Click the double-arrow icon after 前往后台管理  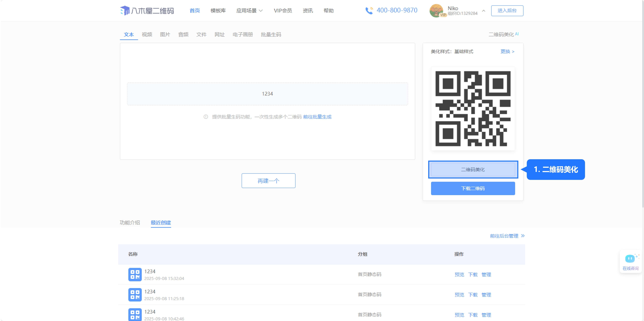click(523, 236)
